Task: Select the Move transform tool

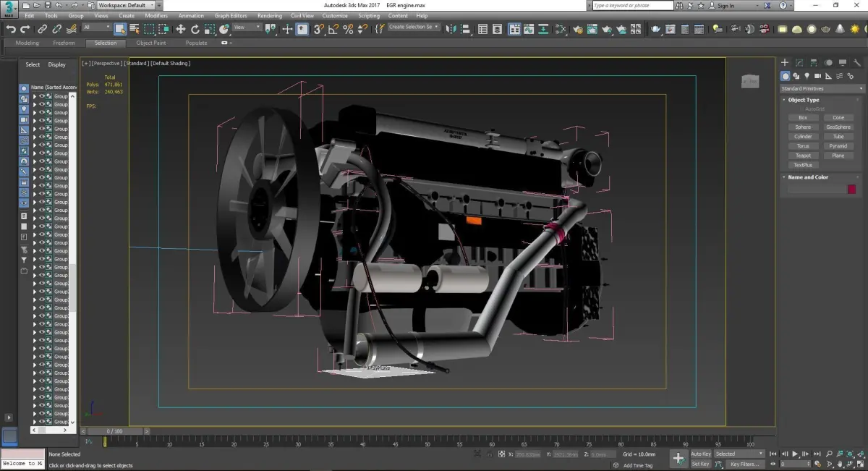Action: [181, 30]
